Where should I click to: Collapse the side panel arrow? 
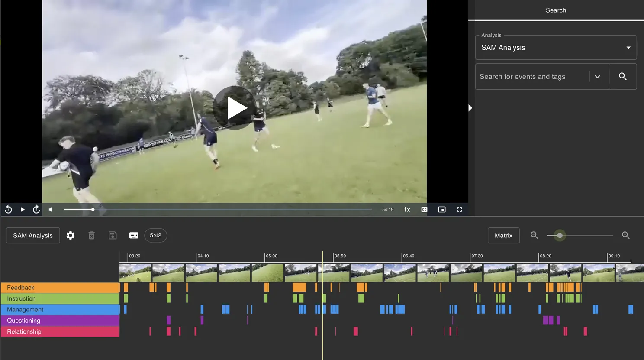click(470, 108)
